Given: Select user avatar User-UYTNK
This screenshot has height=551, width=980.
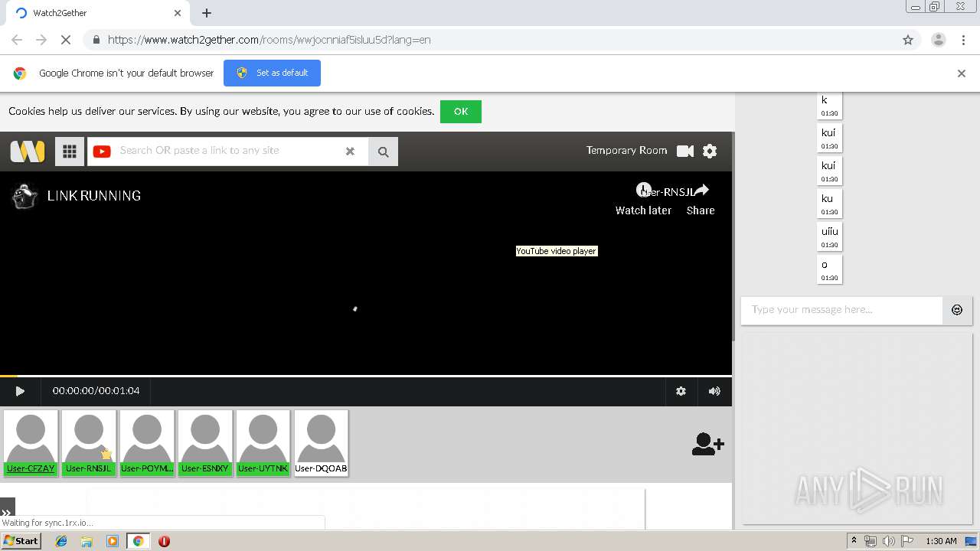Looking at the screenshot, I should tap(263, 443).
